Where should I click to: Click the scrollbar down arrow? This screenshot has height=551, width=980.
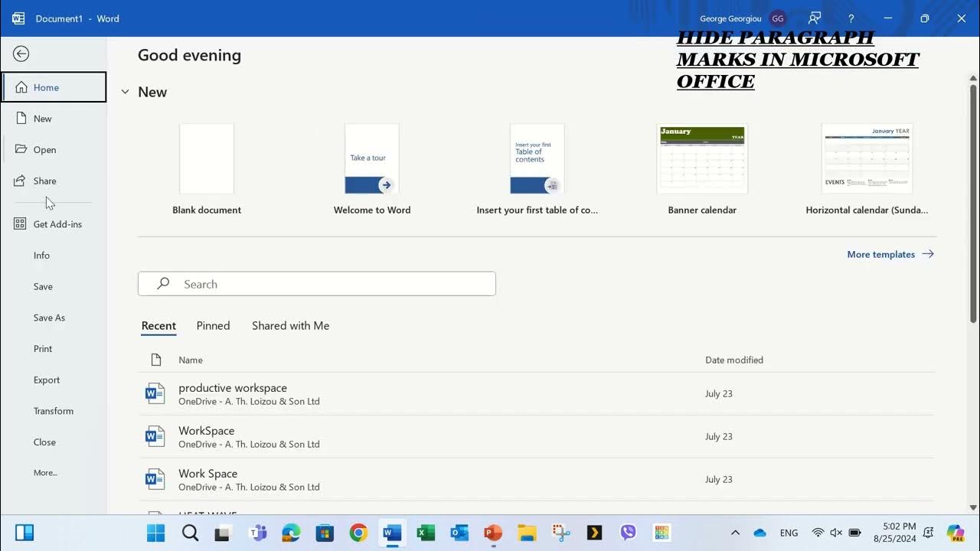click(x=973, y=507)
